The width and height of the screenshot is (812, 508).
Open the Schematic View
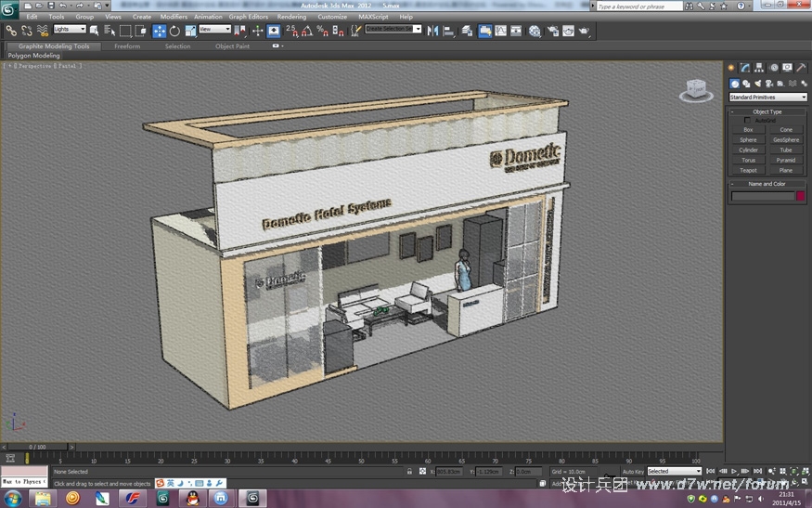[x=516, y=31]
